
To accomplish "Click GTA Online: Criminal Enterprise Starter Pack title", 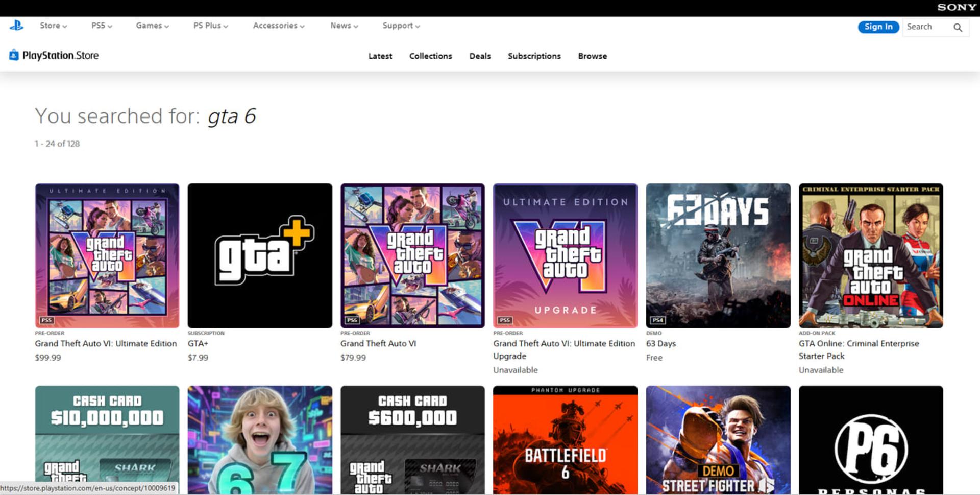I will (x=859, y=350).
